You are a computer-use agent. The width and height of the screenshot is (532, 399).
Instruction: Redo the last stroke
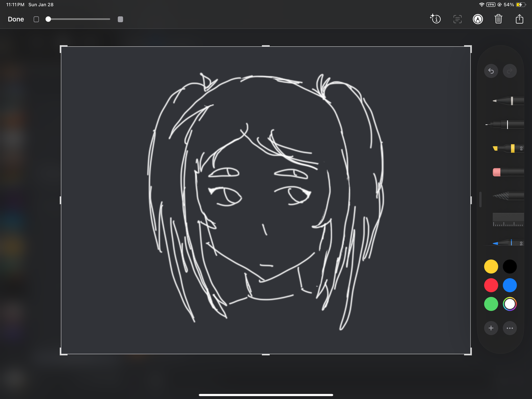click(x=510, y=71)
